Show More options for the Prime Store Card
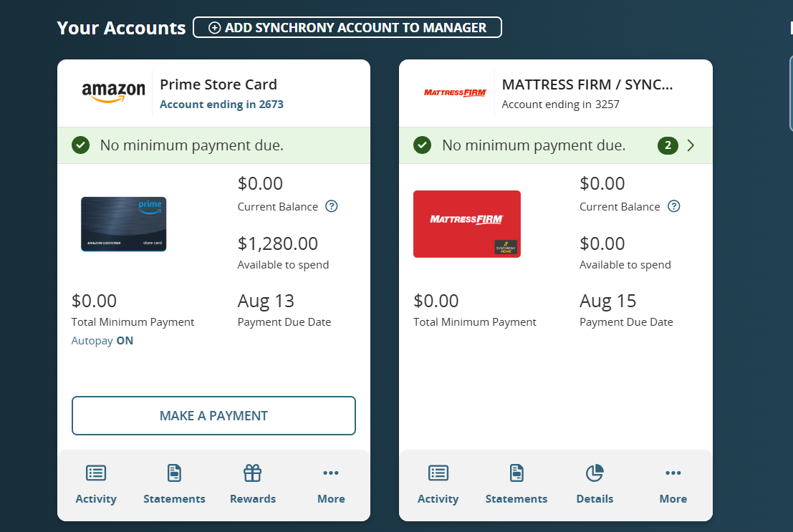 [331, 485]
